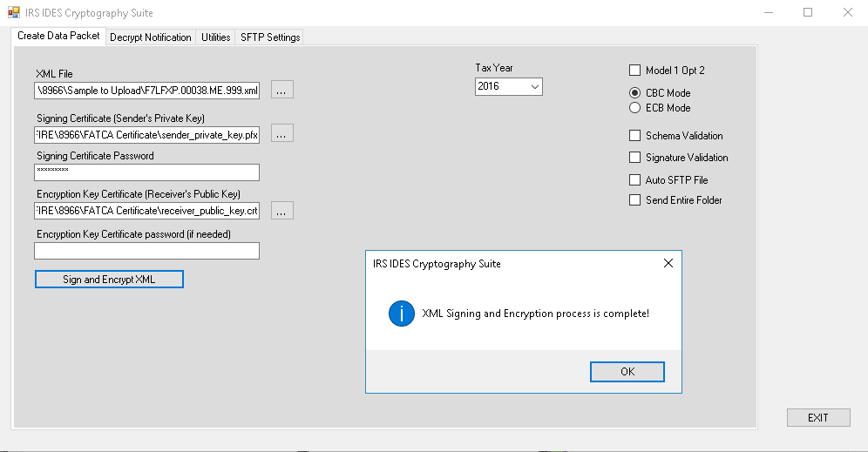868x452 pixels.
Task: Click the Sign and Encrypt XML button
Action: tap(109, 280)
